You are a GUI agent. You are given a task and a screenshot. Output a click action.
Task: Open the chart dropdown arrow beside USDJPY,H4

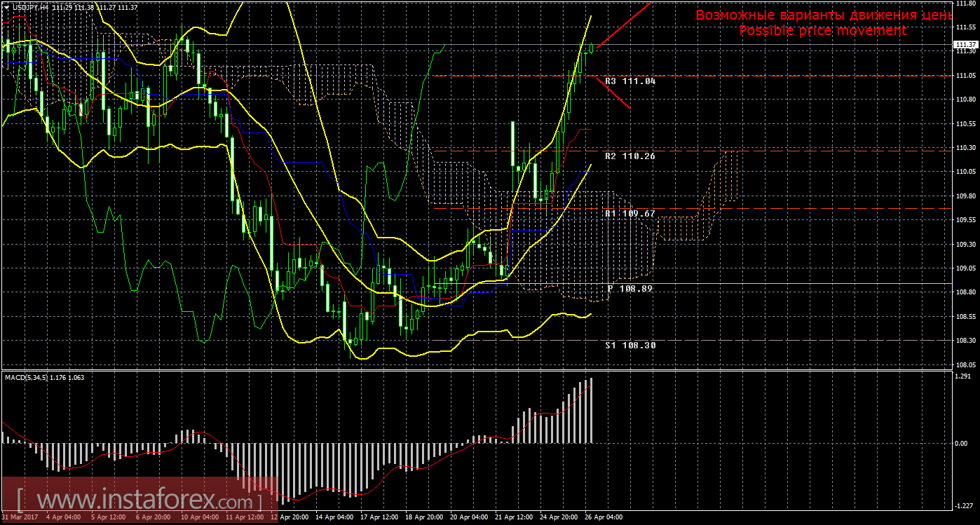[6, 6]
